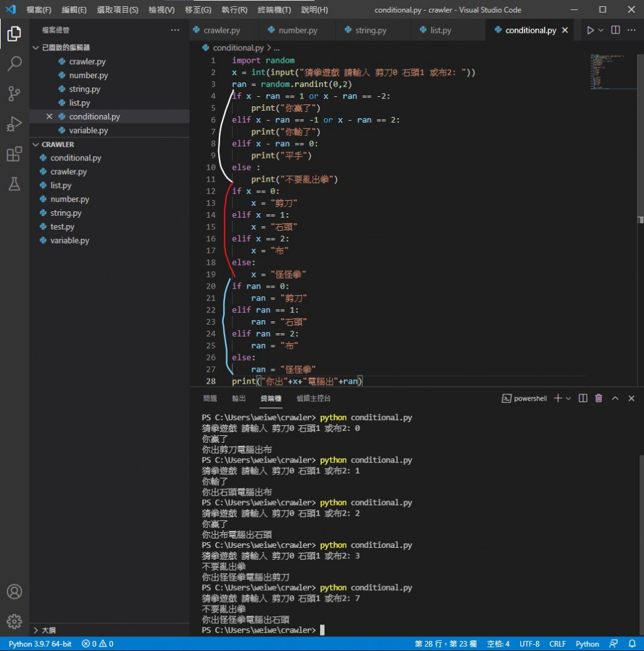Open the 移至(G) menu
Screen dimensions: 644x651
(x=198, y=9)
